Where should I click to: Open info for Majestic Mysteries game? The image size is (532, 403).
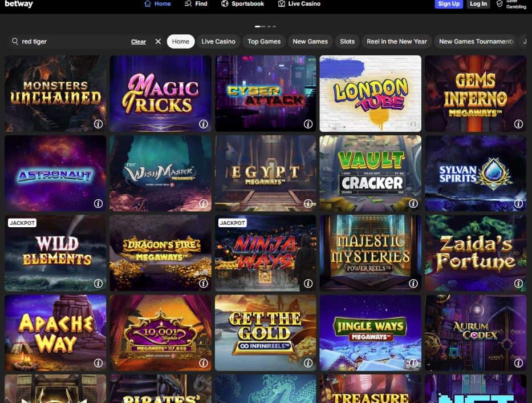pyautogui.click(x=413, y=283)
